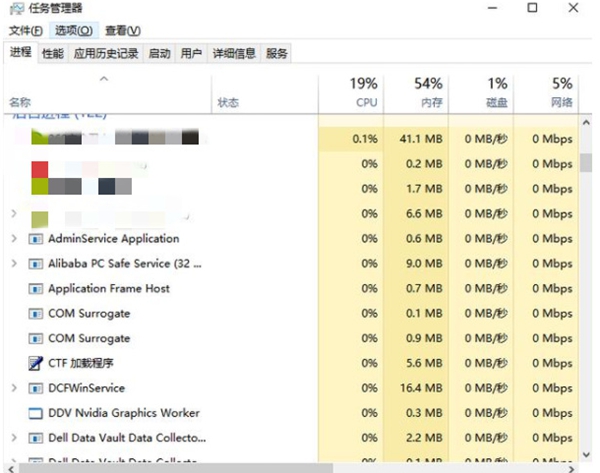The width and height of the screenshot is (600, 473).
Task: Click the Task Manager title bar icon
Action: click(x=16, y=8)
